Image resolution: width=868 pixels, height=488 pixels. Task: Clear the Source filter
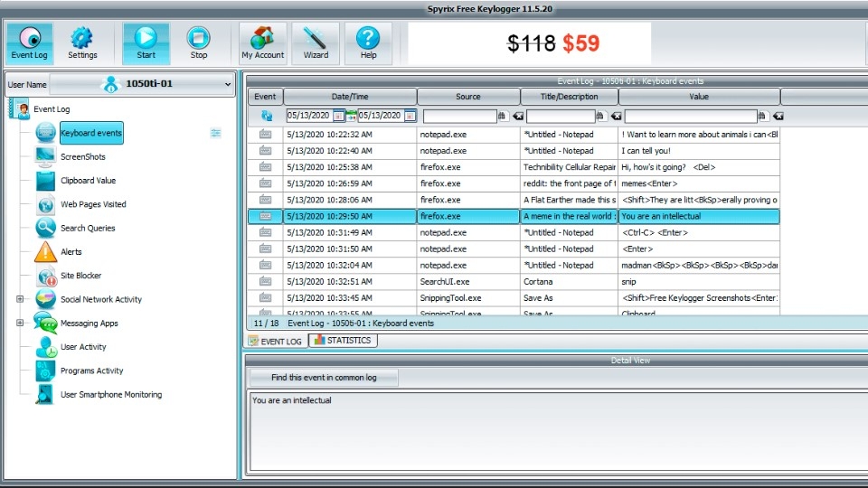pos(517,116)
